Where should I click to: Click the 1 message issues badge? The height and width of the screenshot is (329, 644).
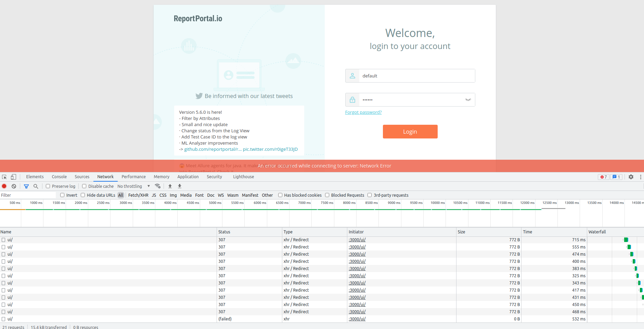pos(616,177)
